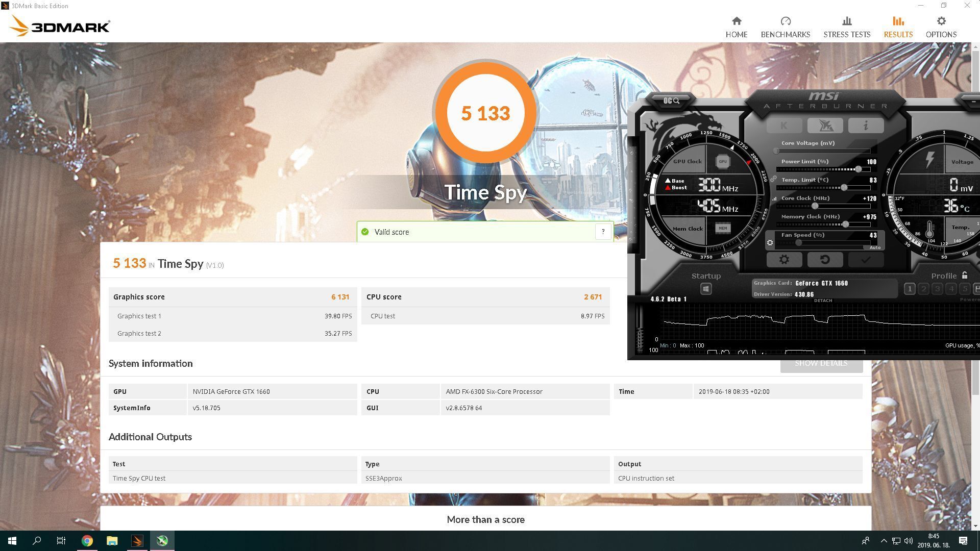Select Afterburner profile 2

click(x=923, y=289)
